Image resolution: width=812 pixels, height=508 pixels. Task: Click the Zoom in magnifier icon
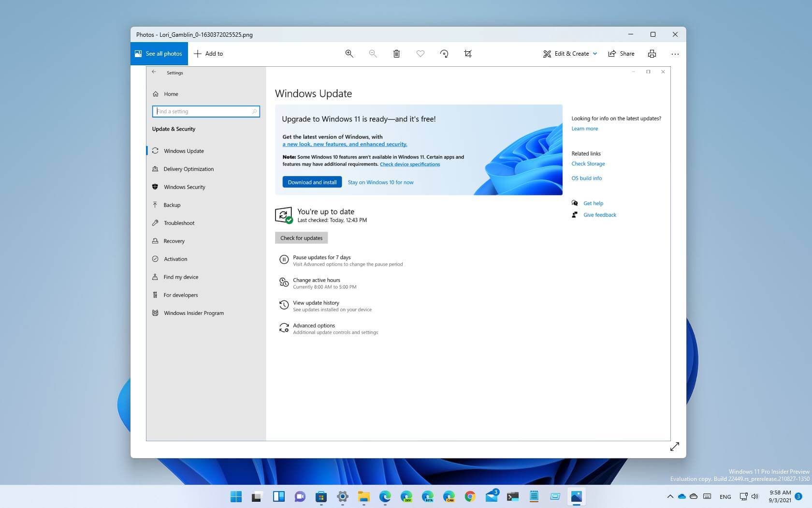click(349, 54)
